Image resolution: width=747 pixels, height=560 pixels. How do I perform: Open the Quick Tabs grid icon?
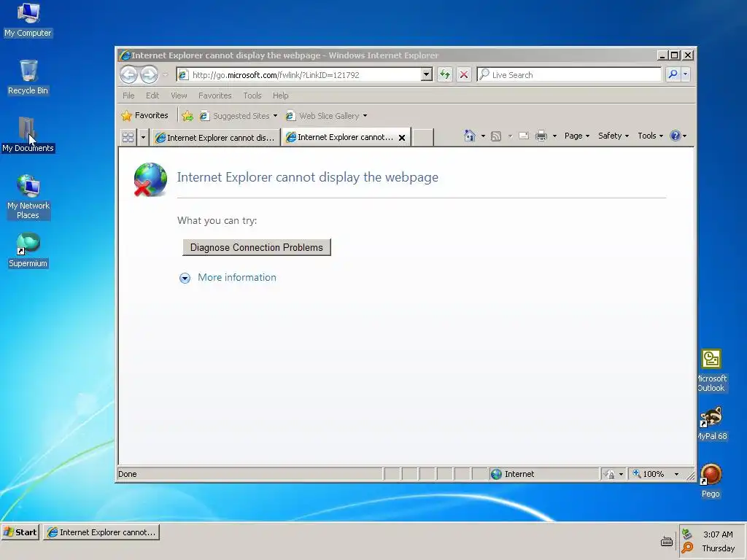pyautogui.click(x=128, y=137)
